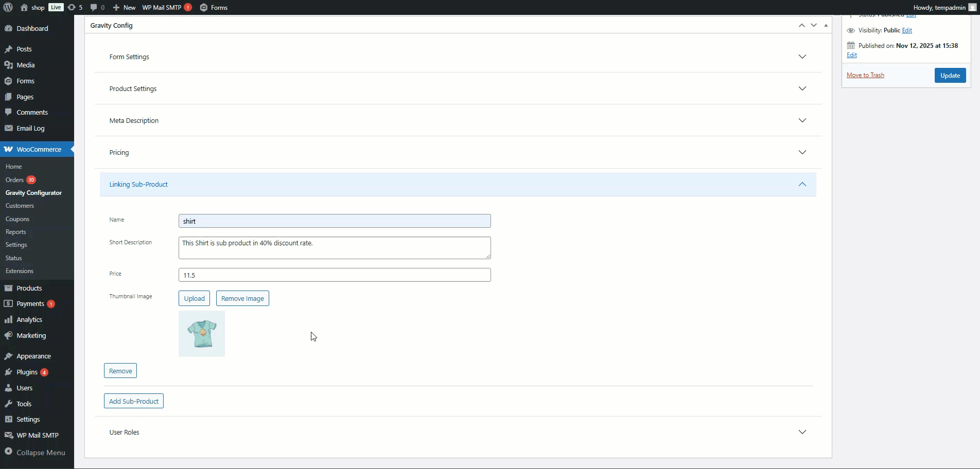980x469 pixels.
Task: Select the shirt thumbnail image
Action: (x=202, y=334)
